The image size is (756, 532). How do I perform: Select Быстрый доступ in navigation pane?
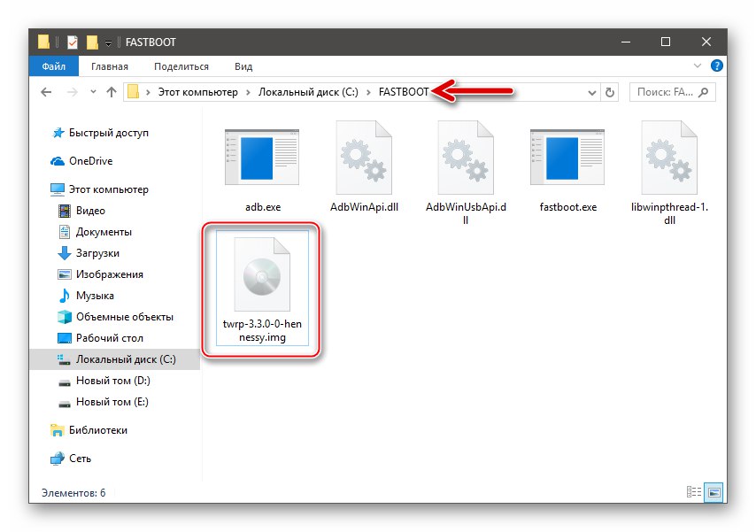pyautogui.click(x=109, y=133)
